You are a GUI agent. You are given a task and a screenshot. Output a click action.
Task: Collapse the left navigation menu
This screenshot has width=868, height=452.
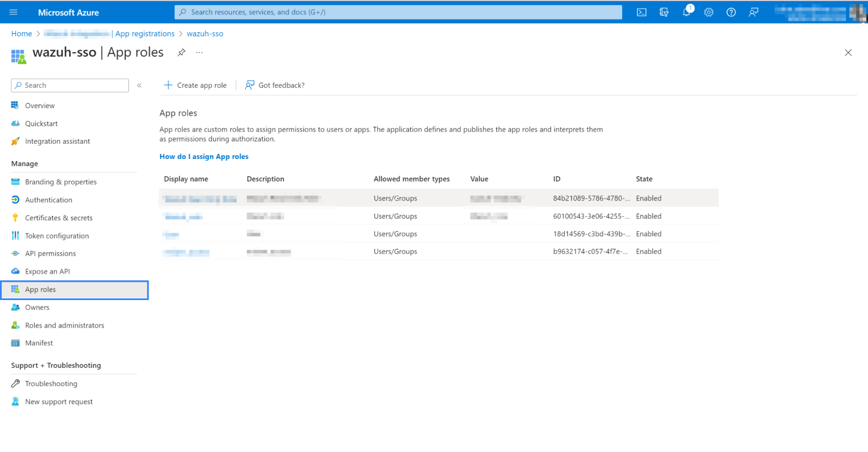pyautogui.click(x=139, y=85)
